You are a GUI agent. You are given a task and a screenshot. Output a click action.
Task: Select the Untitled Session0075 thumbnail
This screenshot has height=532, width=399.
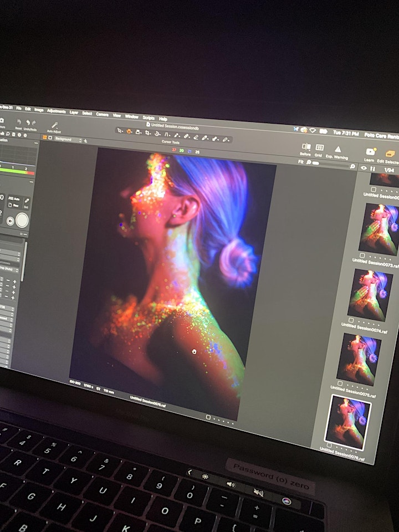click(x=359, y=359)
